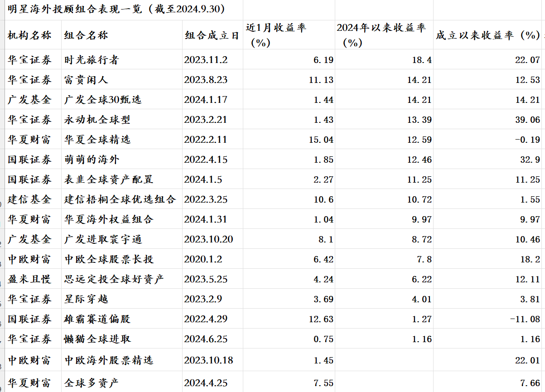Click the date 2022.4.15

205,160
